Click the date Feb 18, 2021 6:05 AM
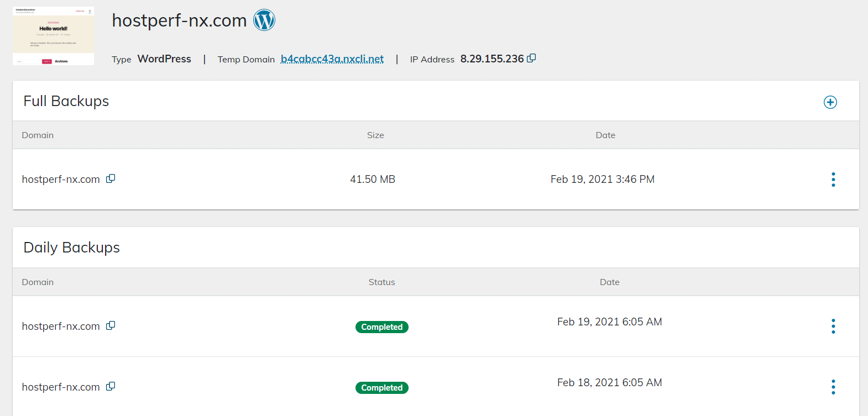 coord(609,383)
